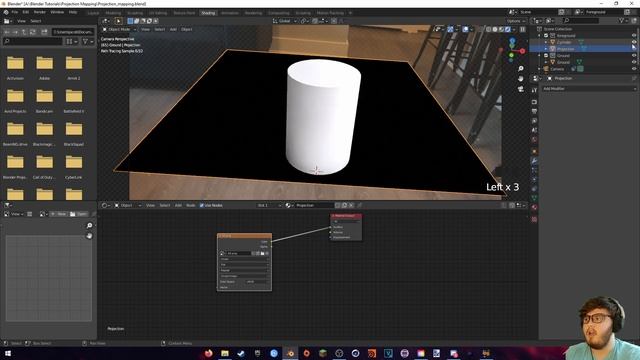This screenshot has height=360, width=640.
Task: Open the Edit menu
Action: pos(26,12)
